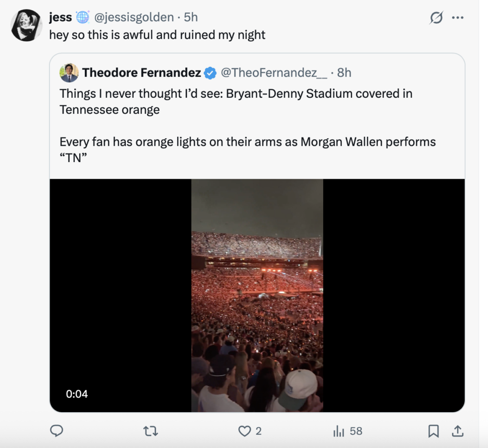
Task: Bookmark this post
Action: coord(433,431)
